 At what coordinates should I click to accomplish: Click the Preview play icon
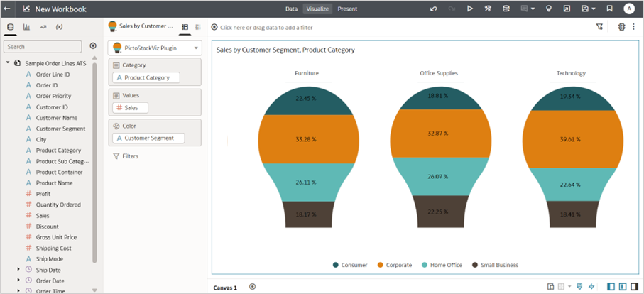coord(470,9)
